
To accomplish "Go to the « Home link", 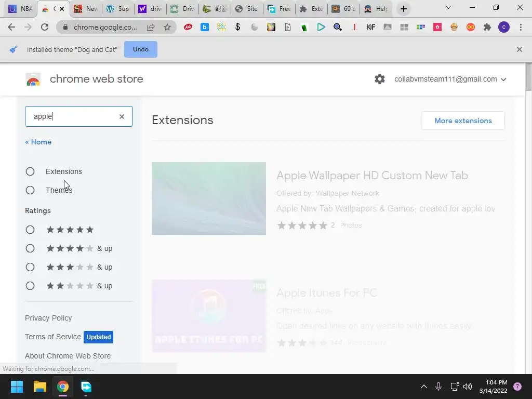I will [x=38, y=142].
